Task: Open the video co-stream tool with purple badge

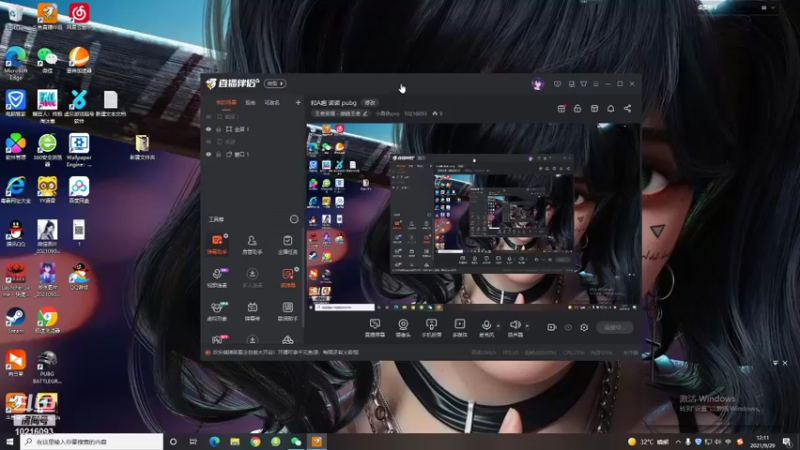Action: [x=217, y=278]
